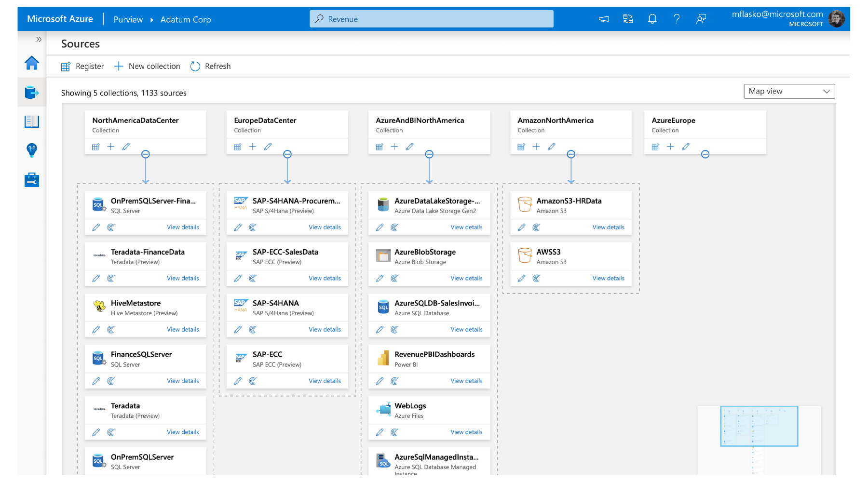The image size is (868, 482).
Task: Start scan on OnPremSQLServer-Fina source
Action: pos(111,227)
